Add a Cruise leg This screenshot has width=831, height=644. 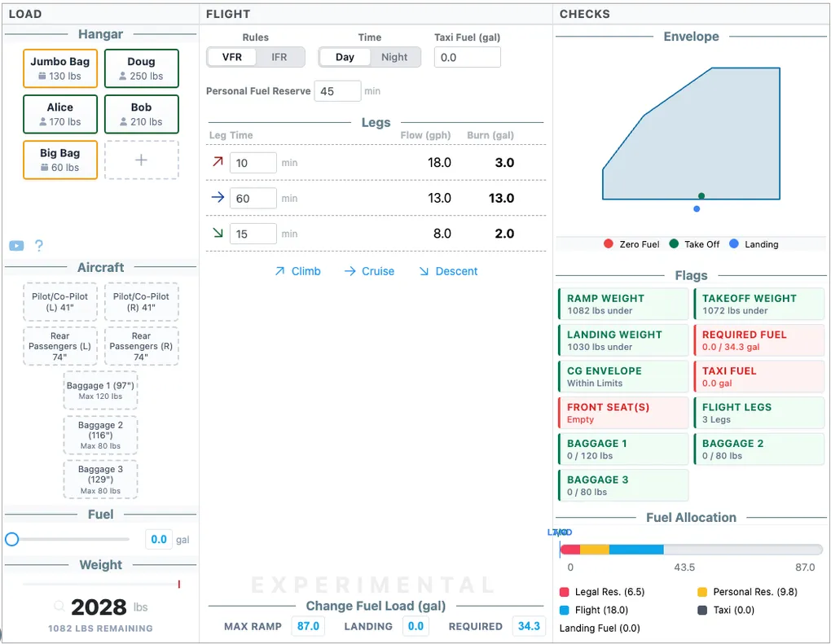(x=369, y=271)
